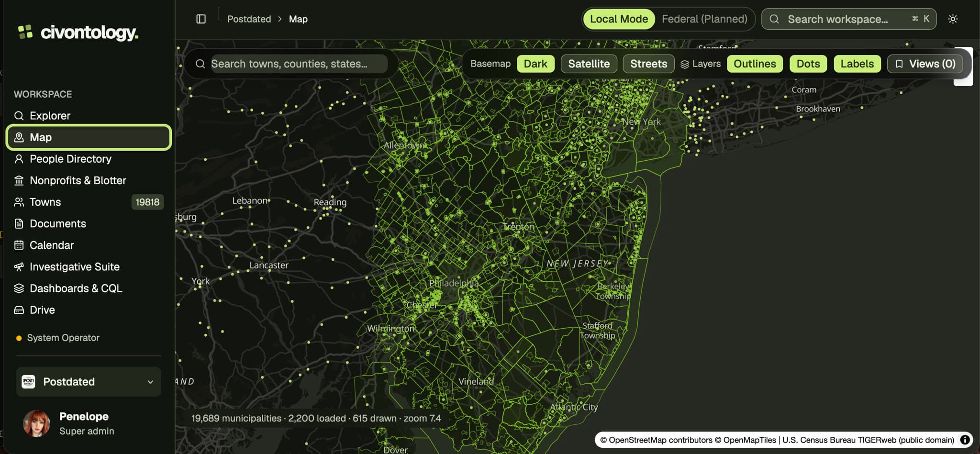Screen dimensions: 980x454
Task: Open the Map page in sidebar
Action: [x=89, y=137]
